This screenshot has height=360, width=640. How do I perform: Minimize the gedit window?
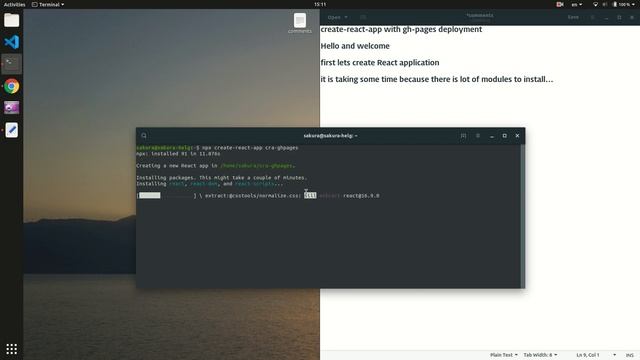click(x=607, y=17)
